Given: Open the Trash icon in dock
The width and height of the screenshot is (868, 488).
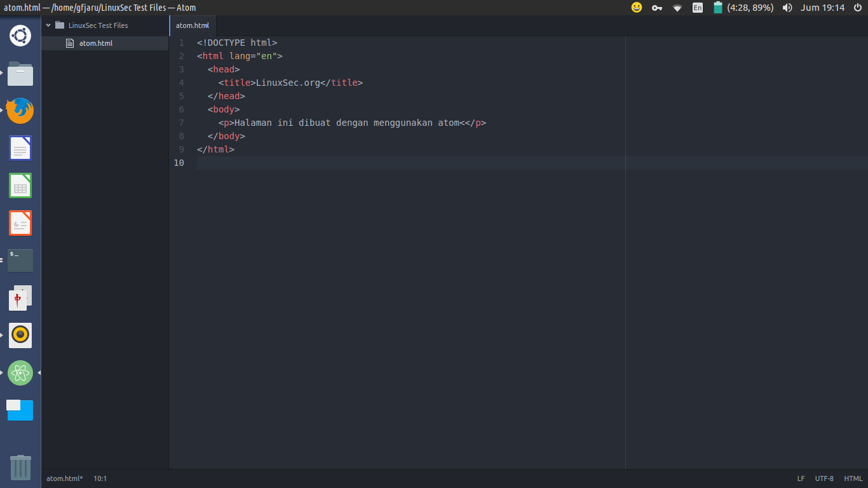Looking at the screenshot, I should [20, 467].
